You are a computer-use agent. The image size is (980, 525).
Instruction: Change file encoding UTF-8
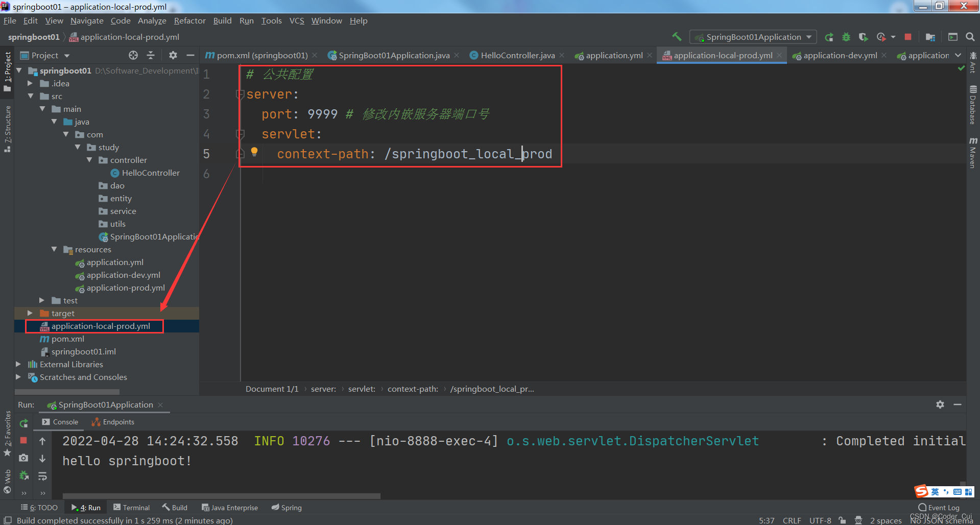820,520
